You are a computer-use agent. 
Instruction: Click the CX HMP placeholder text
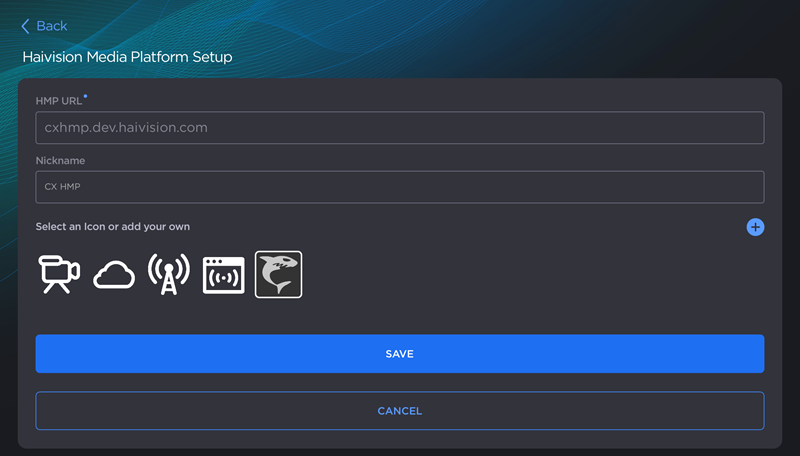(63, 187)
